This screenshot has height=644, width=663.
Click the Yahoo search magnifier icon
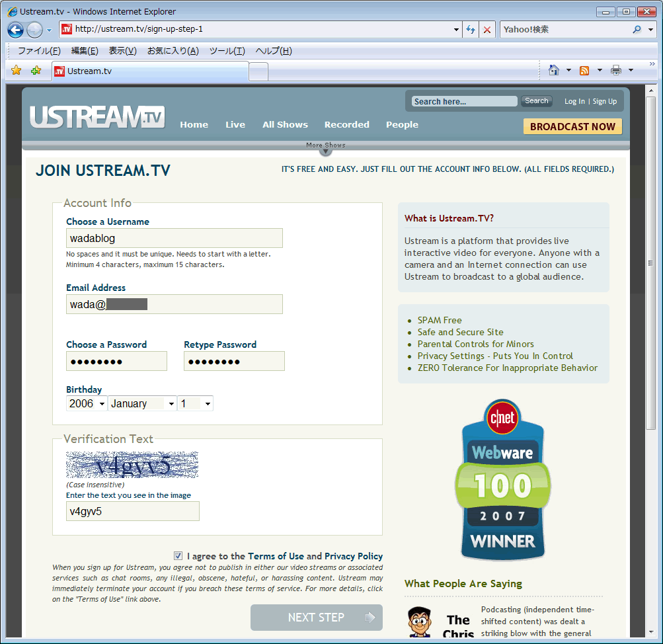637,30
